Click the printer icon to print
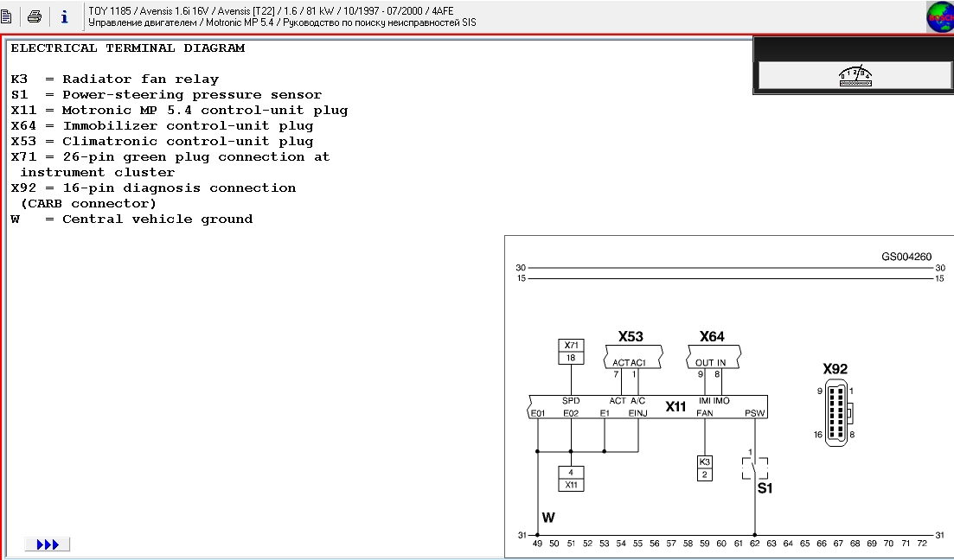 35,16
